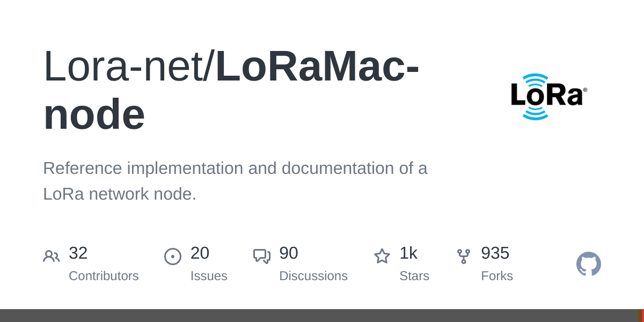Viewport: 644px width, 322px height.
Task: Click the Forks branch icon
Action: (464, 257)
